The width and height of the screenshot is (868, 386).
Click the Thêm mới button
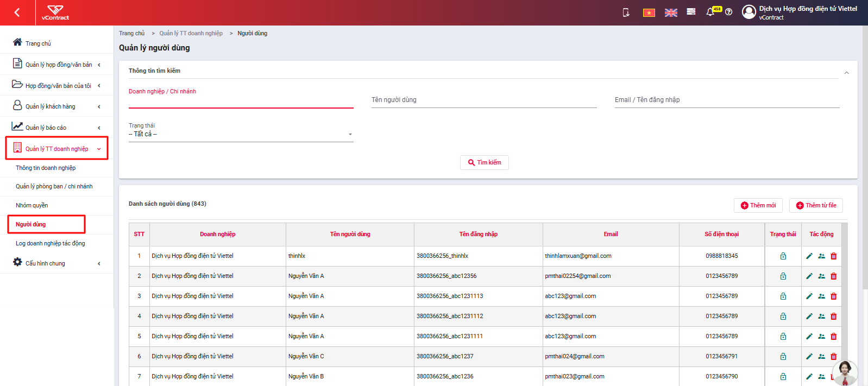[758, 206]
